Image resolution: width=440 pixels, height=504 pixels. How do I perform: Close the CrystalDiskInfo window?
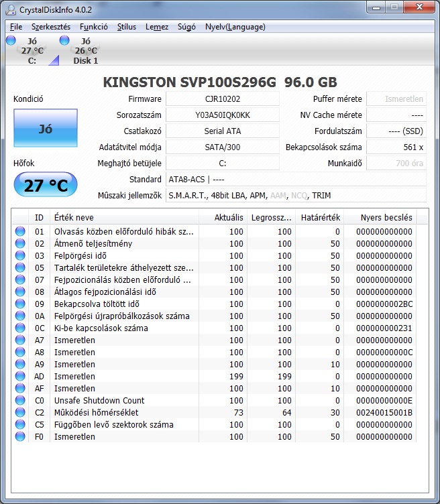point(419,7)
